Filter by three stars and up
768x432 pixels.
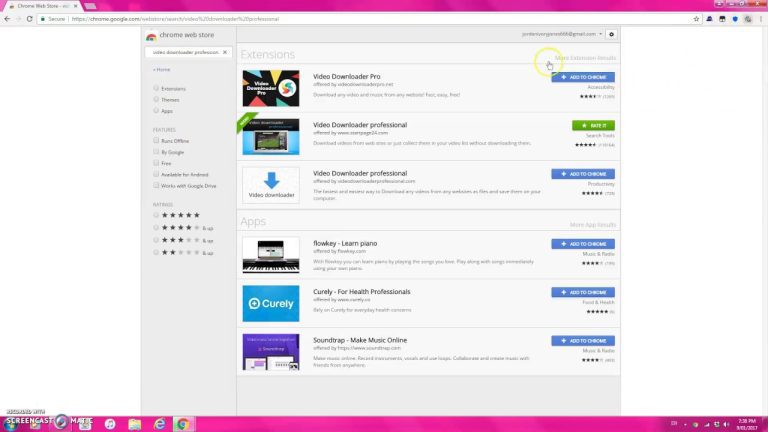coord(156,240)
